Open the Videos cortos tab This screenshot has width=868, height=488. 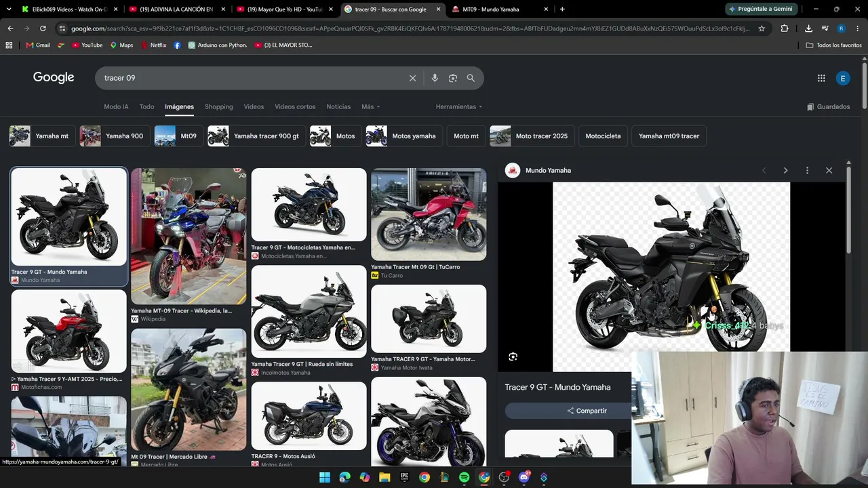click(x=295, y=106)
